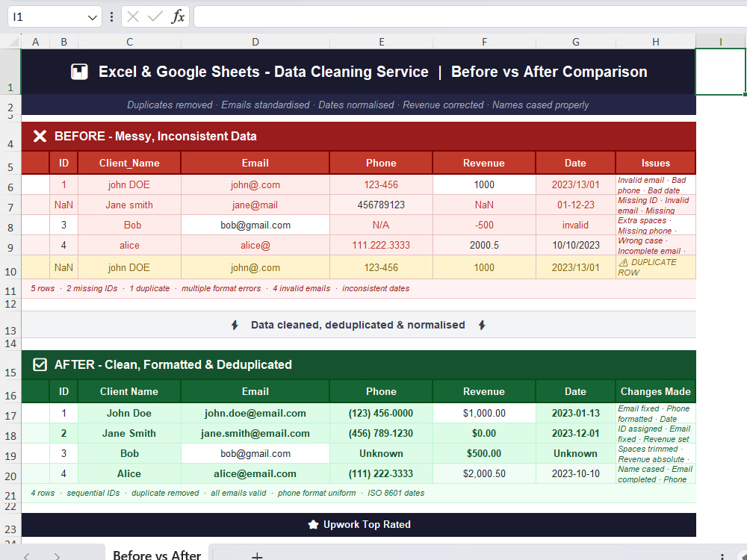Screen dimensions: 747x560
Task: Click the BEFORE - Messy, Inconsistent Data banner
Action: point(359,136)
